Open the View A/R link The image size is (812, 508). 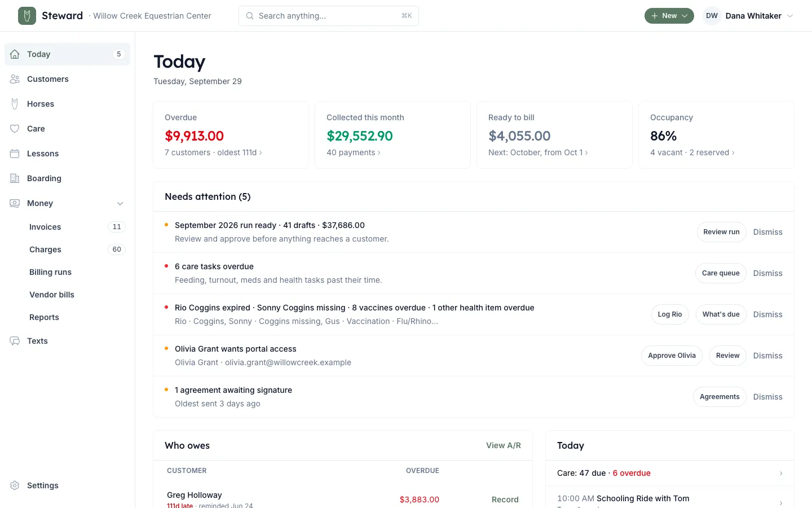504,445
